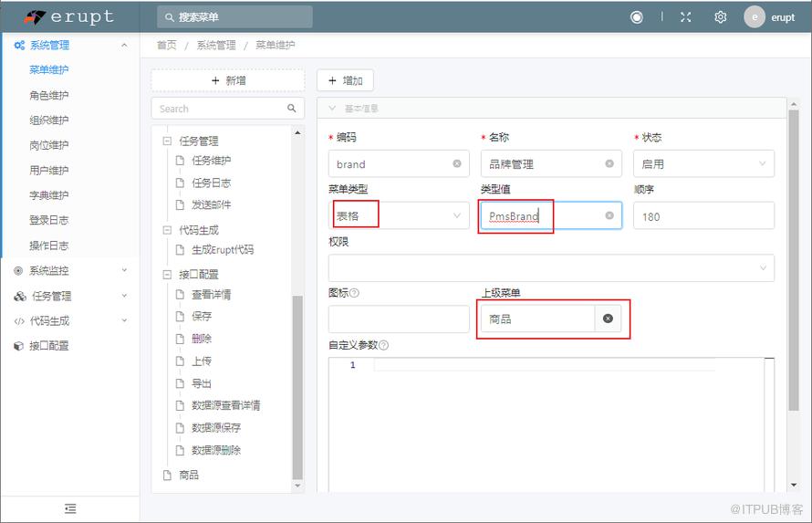The width and height of the screenshot is (812, 523).
Task: Expand the 代码生成 sidebar group
Action: pyautogui.click(x=124, y=320)
